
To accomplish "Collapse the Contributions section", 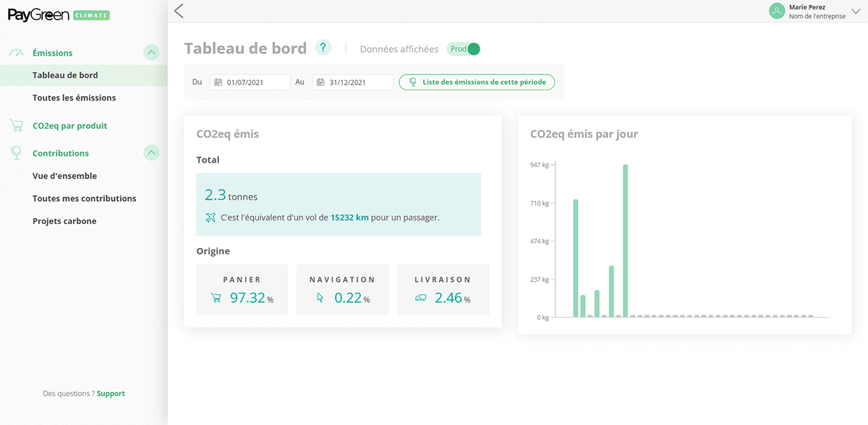I will point(151,153).
